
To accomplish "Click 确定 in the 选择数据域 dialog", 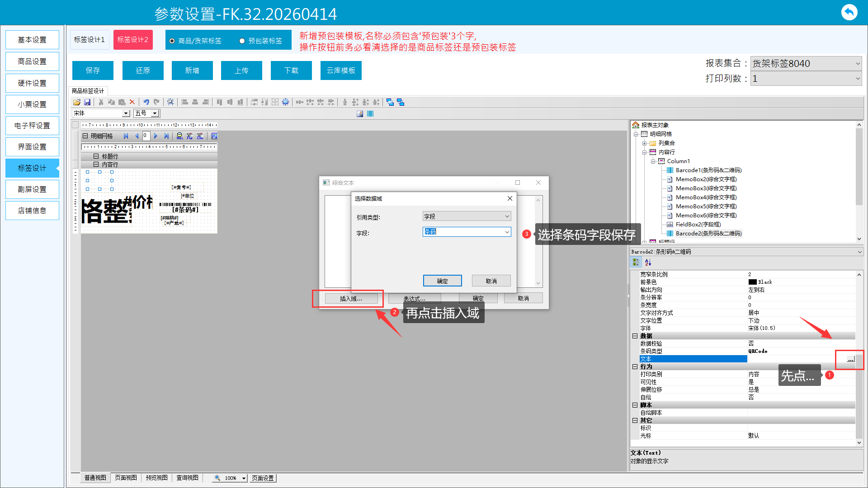I will pyautogui.click(x=442, y=281).
